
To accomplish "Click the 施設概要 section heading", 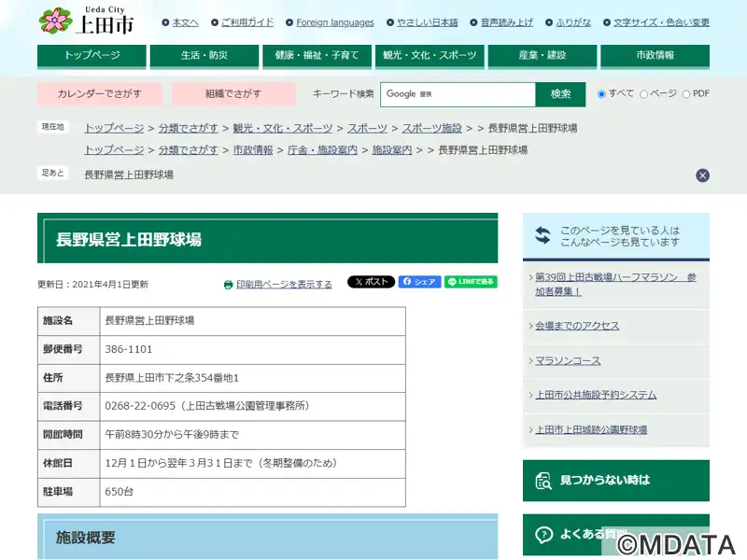I will click(268, 538).
